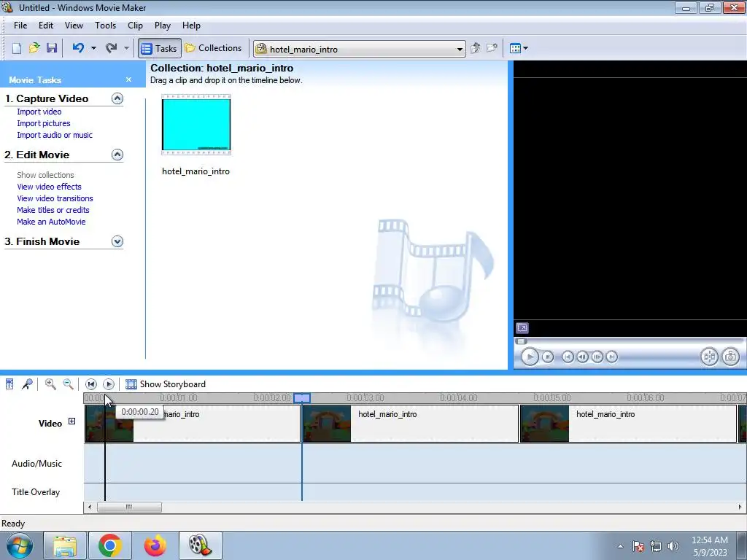The height and width of the screenshot is (560, 747).
Task: Click the Previous Frame button
Action: [x=582, y=357]
